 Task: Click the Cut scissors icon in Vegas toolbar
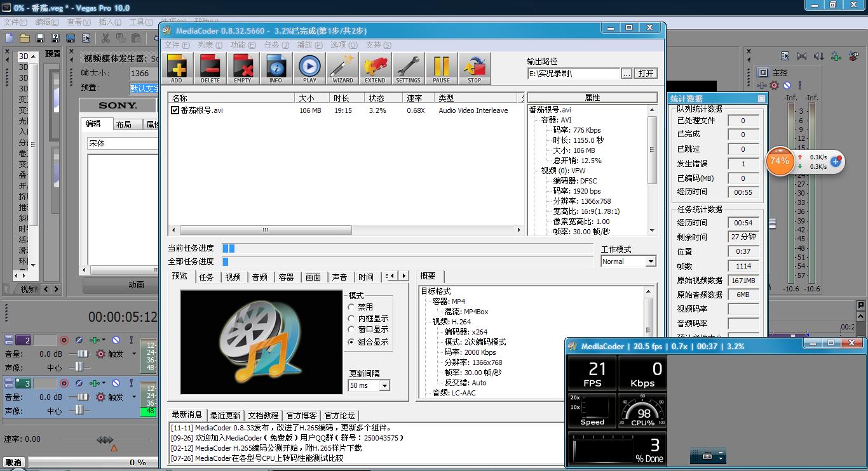pos(105,39)
